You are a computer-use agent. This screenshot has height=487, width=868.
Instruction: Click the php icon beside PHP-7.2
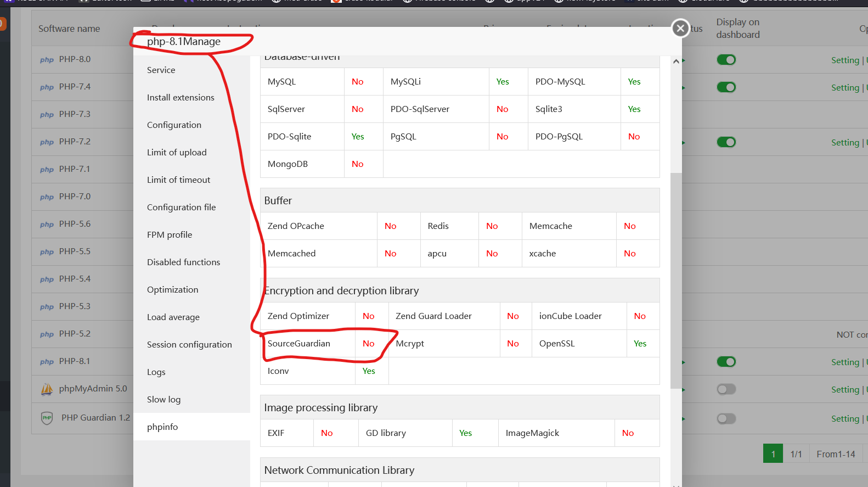click(47, 142)
